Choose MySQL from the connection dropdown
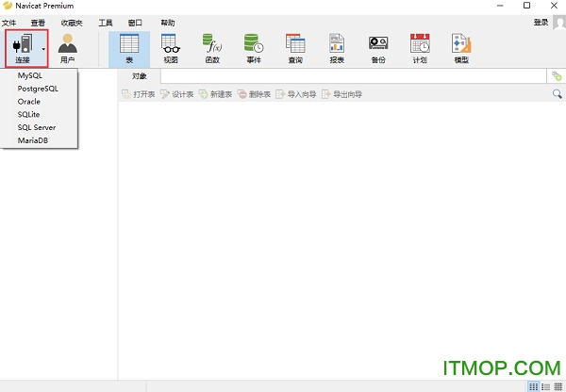The height and width of the screenshot is (392, 566). coord(30,74)
